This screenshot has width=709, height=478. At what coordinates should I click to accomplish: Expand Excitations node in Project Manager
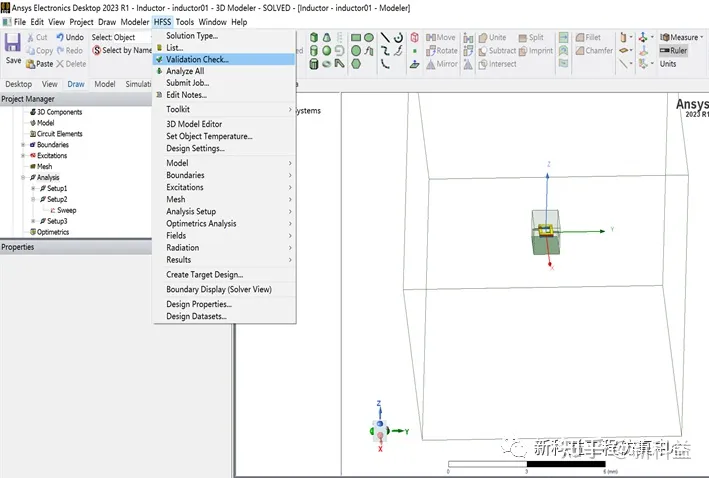point(23,156)
